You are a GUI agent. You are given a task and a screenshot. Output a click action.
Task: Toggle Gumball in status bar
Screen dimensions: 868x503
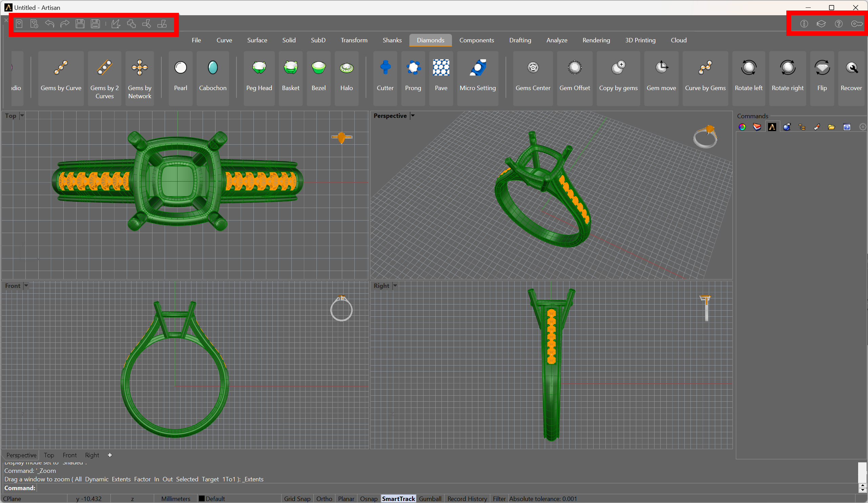430,499
